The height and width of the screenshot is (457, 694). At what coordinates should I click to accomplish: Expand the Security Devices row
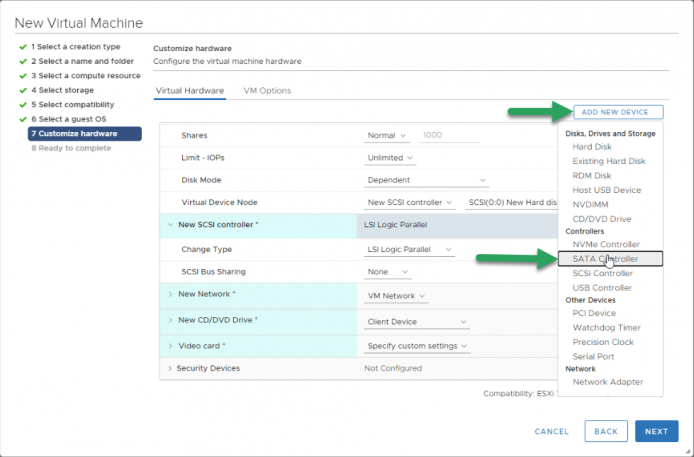click(x=170, y=368)
